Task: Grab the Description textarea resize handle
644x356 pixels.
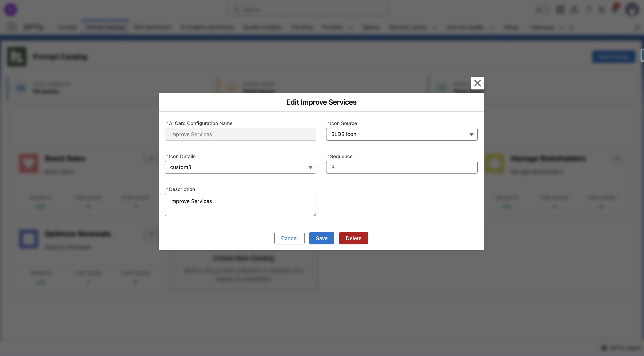Action: click(x=314, y=214)
